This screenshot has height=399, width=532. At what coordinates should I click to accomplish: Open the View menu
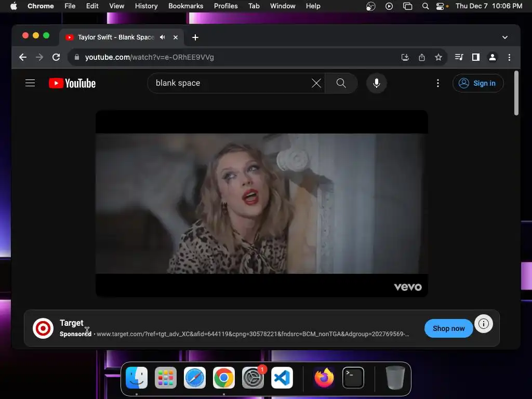coord(116,6)
